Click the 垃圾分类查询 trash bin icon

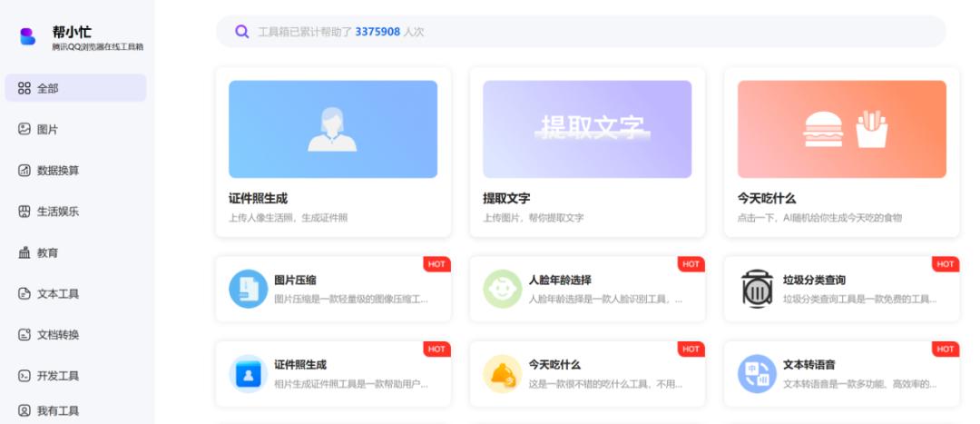pos(757,289)
